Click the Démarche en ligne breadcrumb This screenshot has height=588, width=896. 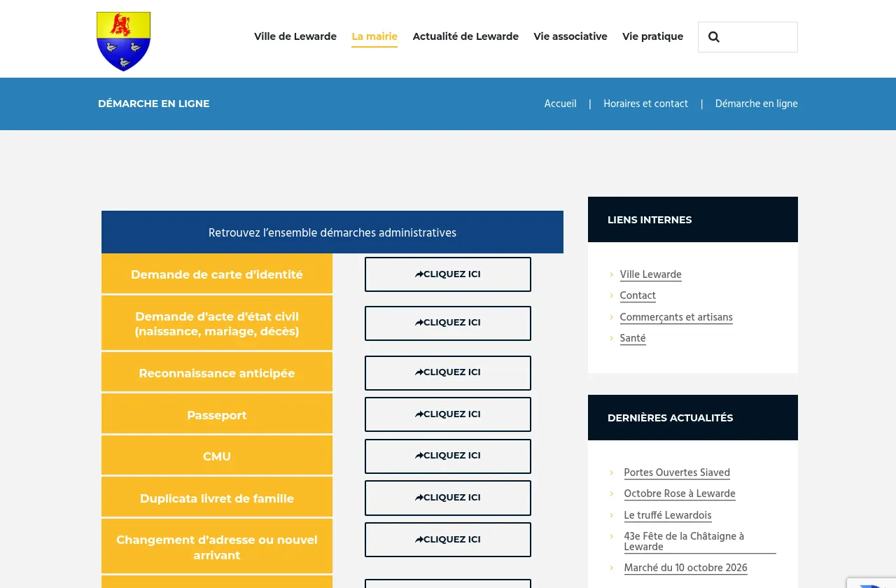click(x=756, y=104)
